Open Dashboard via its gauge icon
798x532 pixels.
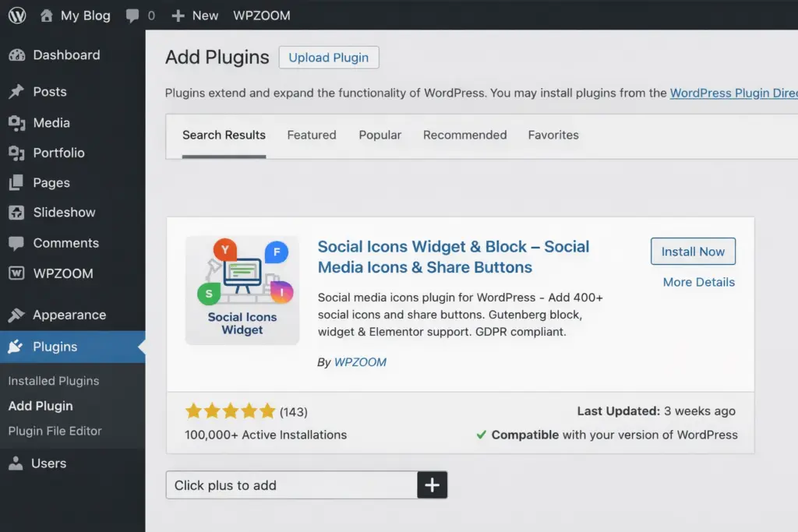coord(16,55)
